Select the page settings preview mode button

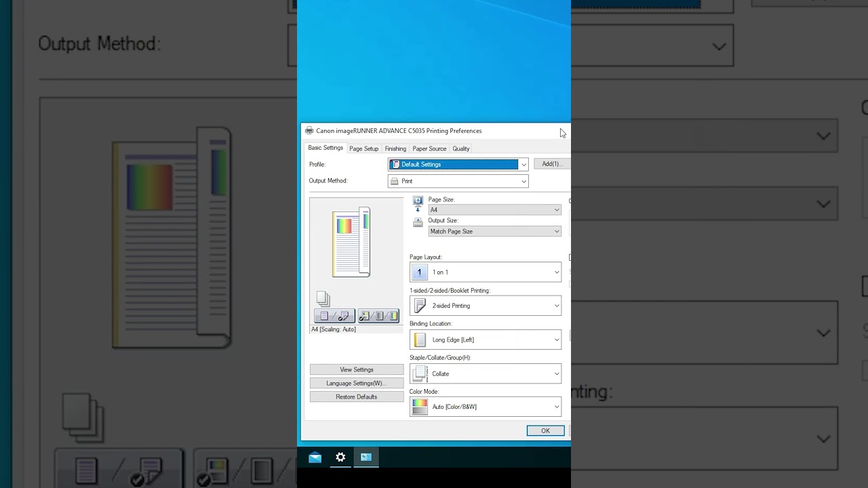335,316
